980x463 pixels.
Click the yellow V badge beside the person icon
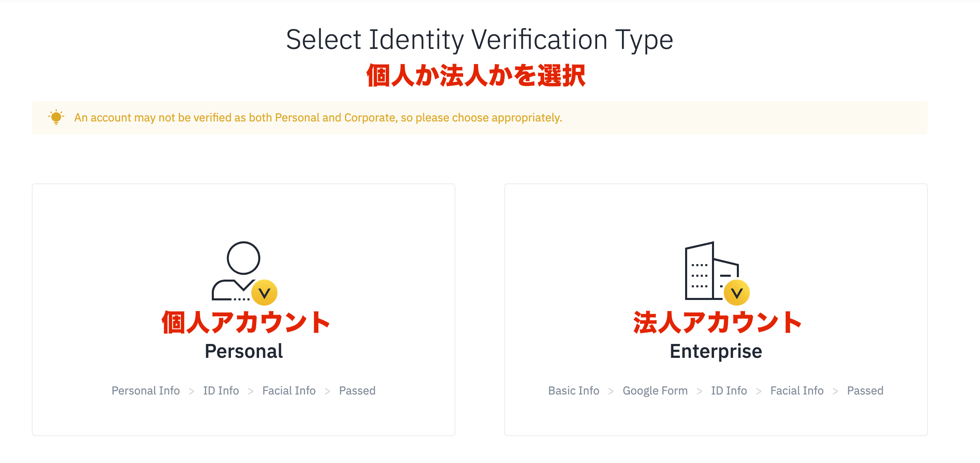[x=265, y=292]
